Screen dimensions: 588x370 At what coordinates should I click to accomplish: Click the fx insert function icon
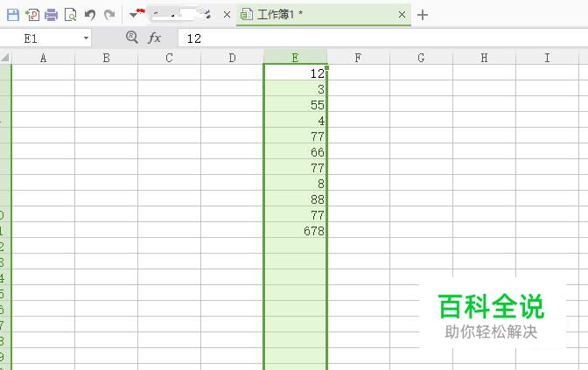pos(154,38)
